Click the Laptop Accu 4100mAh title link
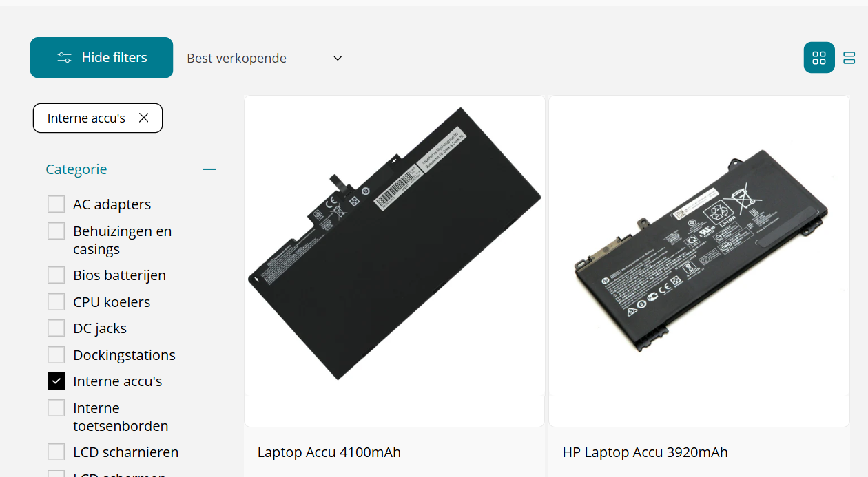The image size is (868, 477). coord(329,452)
